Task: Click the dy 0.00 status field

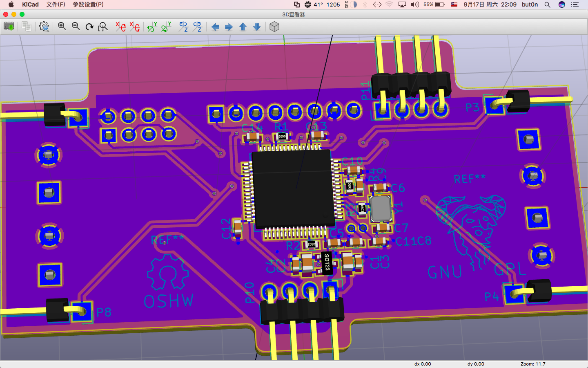Action: tap(476, 364)
